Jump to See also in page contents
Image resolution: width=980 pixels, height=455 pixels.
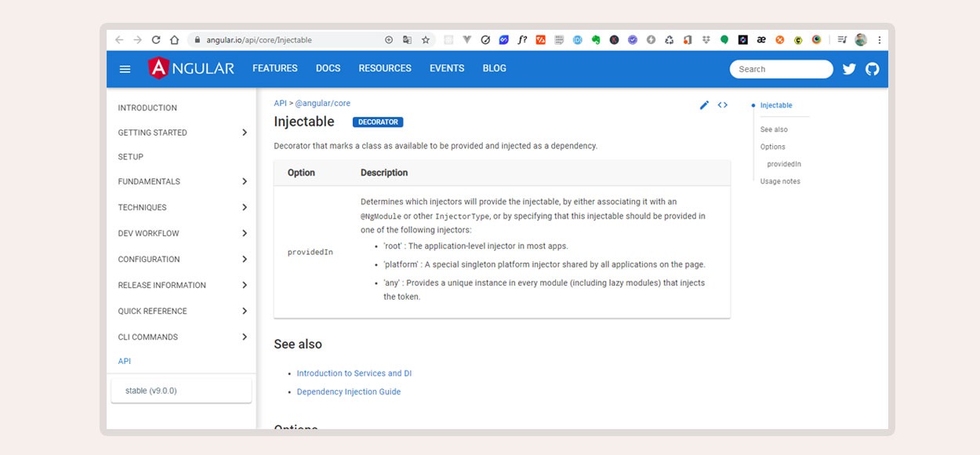[774, 129]
